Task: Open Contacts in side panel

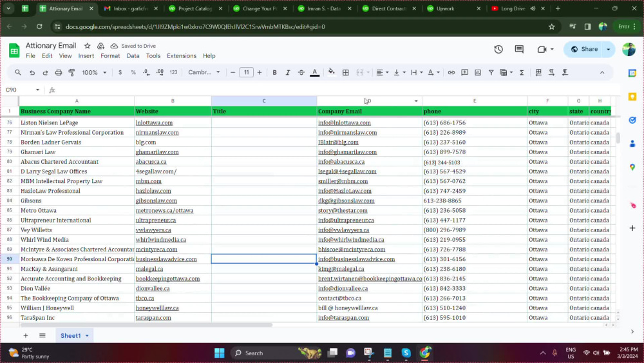Action: coord(632,144)
